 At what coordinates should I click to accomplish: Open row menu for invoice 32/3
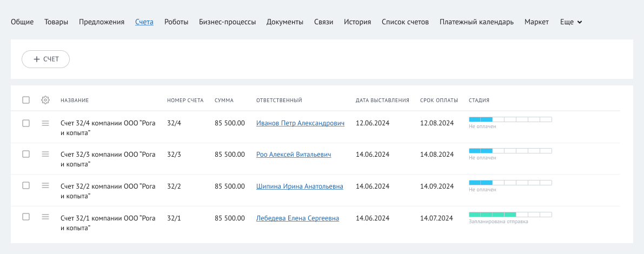click(45, 154)
